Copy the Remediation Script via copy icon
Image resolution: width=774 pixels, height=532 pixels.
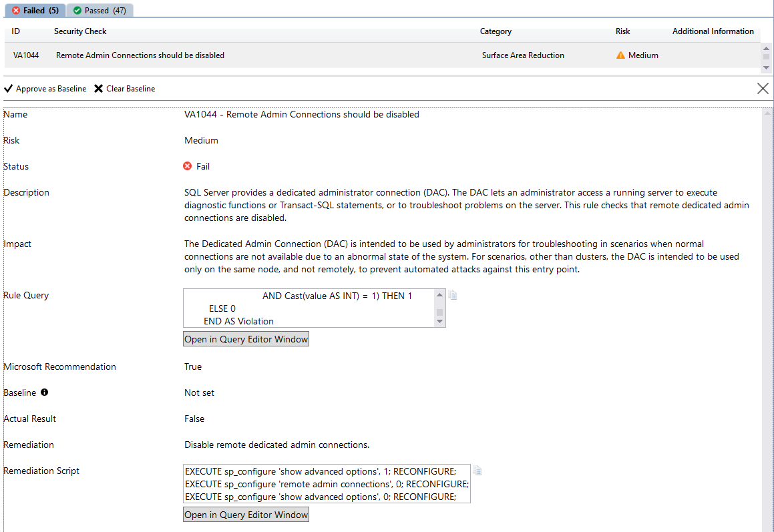pos(477,471)
